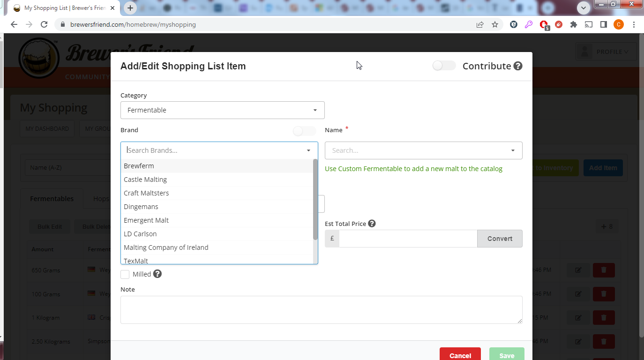The height and width of the screenshot is (360, 644).
Task: Select Castle Malting from brand list
Action: point(145,180)
